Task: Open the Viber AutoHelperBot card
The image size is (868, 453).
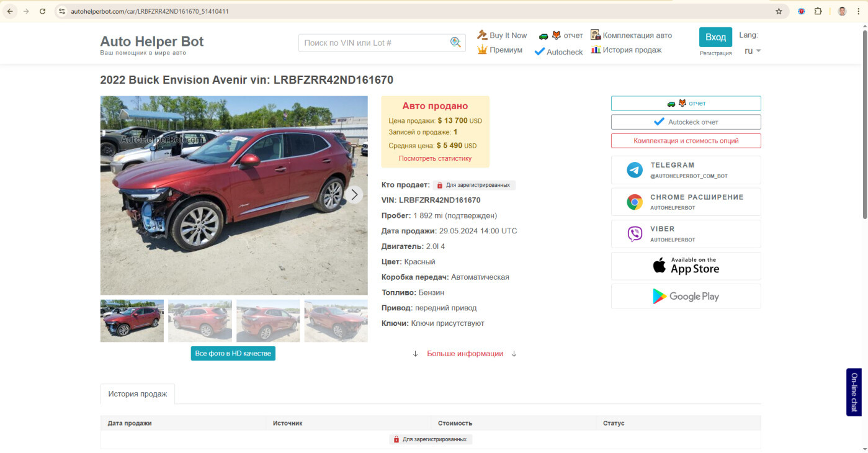Action: (x=686, y=234)
